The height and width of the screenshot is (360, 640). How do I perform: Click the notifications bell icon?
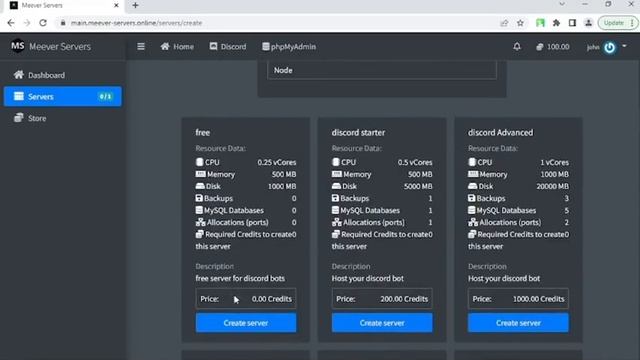(517, 47)
